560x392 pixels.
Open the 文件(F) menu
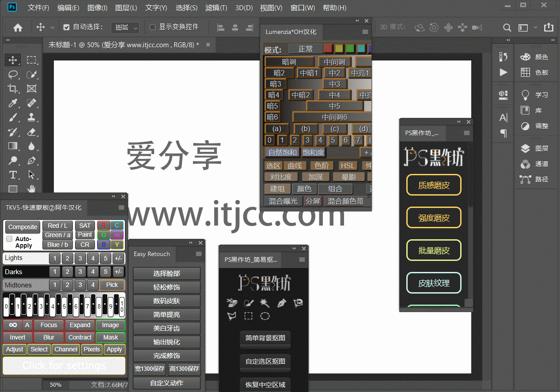[x=38, y=8]
